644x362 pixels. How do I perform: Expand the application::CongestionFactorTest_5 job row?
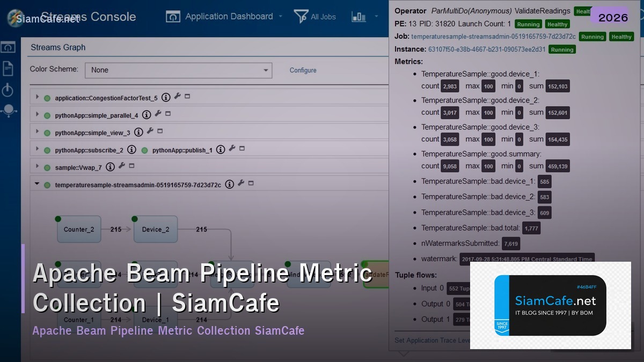[x=37, y=95]
